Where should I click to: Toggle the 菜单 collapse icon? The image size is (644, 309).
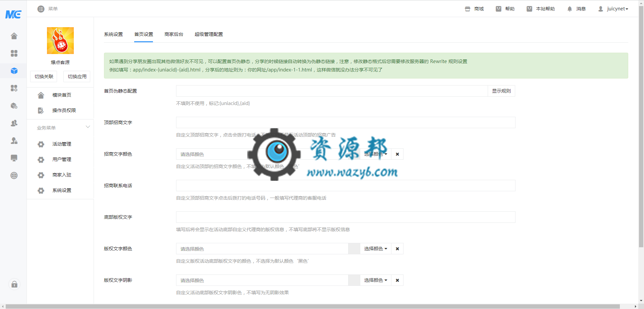pyautogui.click(x=41, y=9)
